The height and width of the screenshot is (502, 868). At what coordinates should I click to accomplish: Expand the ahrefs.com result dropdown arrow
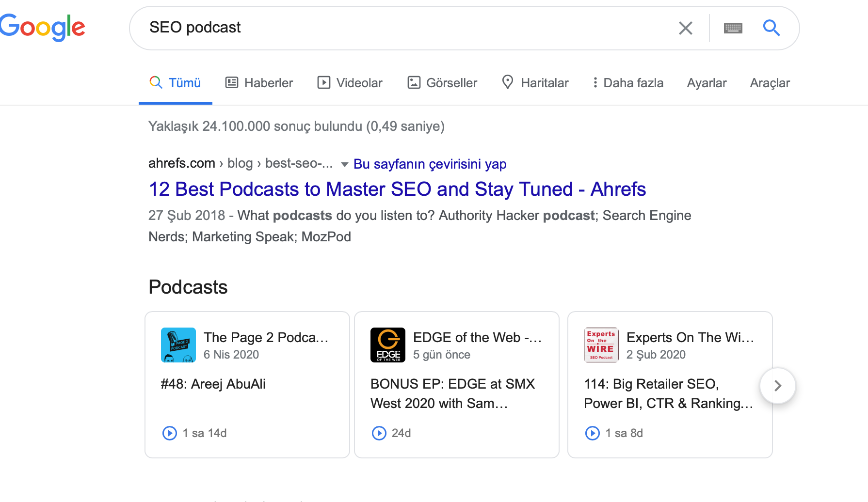[344, 164]
